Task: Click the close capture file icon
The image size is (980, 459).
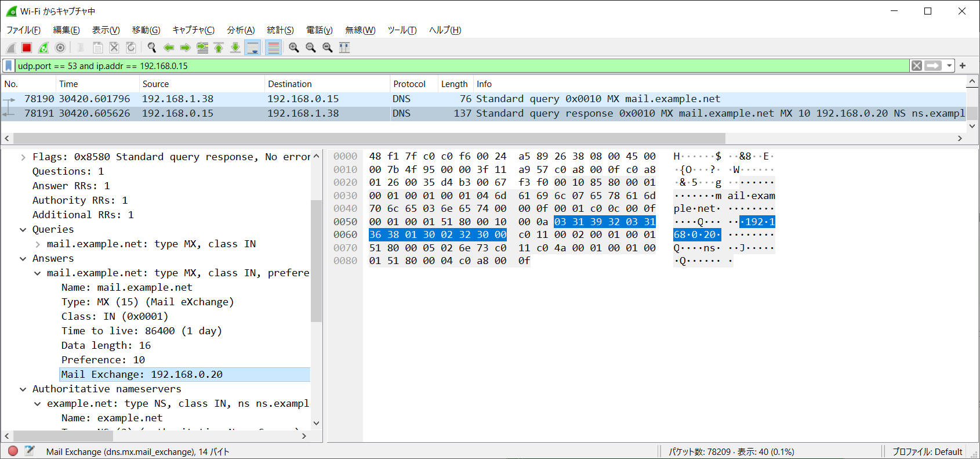Action: pos(114,48)
